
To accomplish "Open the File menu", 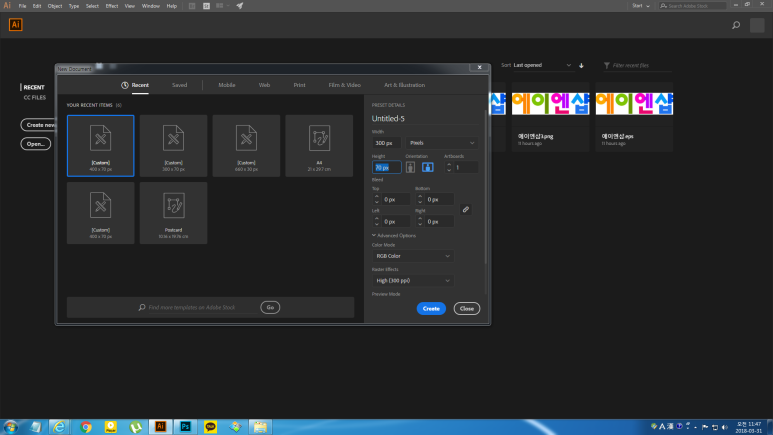I will coord(22,6).
